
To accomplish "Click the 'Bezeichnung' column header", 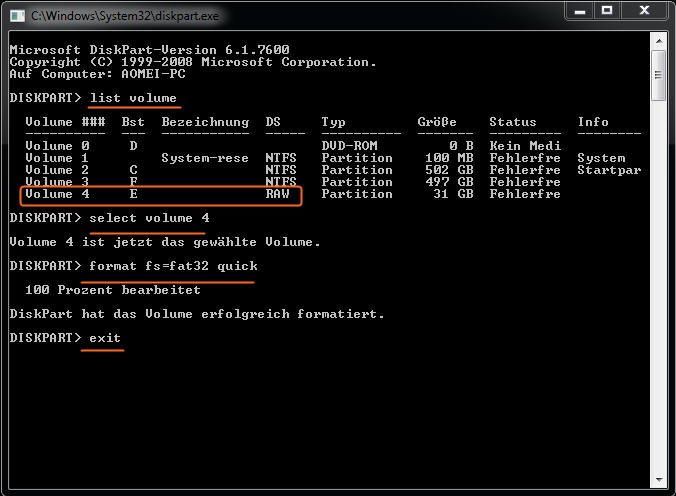I will click(x=205, y=122).
